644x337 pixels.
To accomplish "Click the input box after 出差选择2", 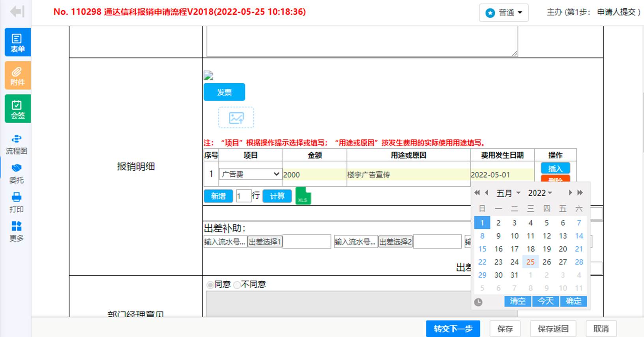I will [x=437, y=242].
